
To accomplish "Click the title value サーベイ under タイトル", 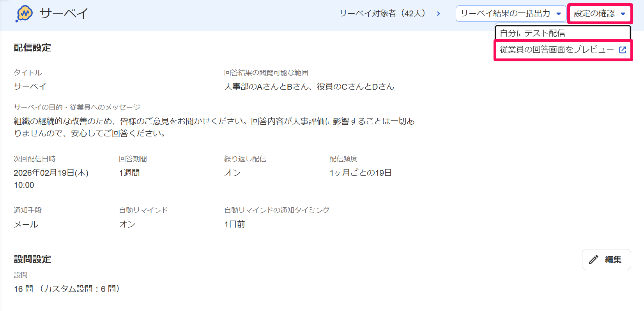I will click(x=30, y=87).
